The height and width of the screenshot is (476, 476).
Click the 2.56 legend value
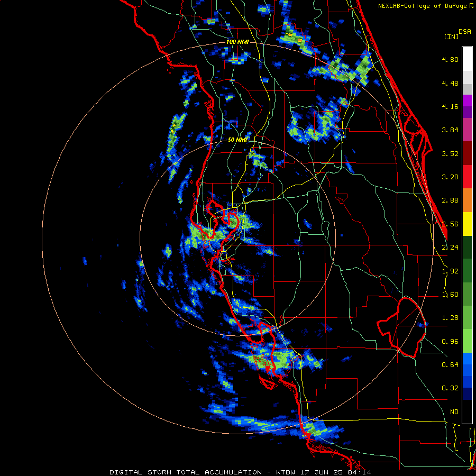[x=450, y=224]
